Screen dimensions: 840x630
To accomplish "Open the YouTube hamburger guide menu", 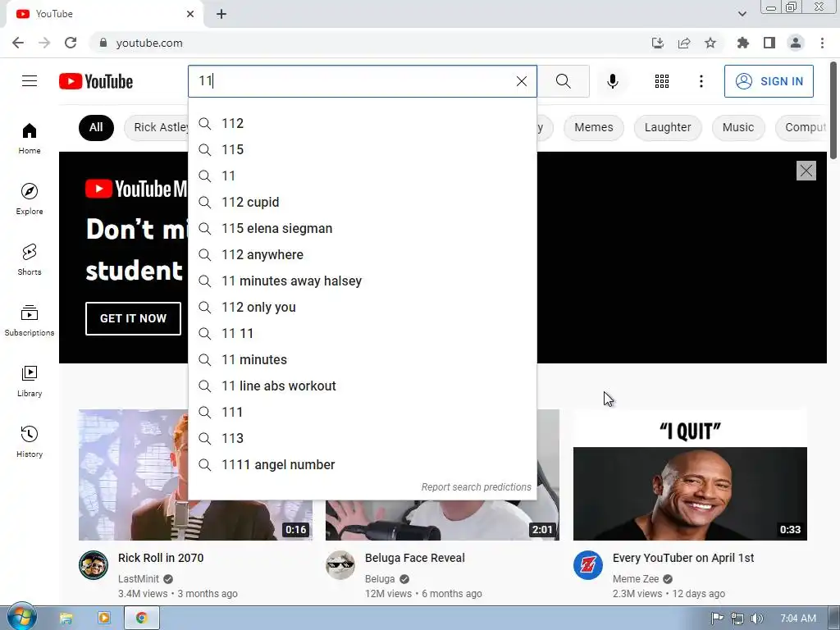I will tap(30, 81).
